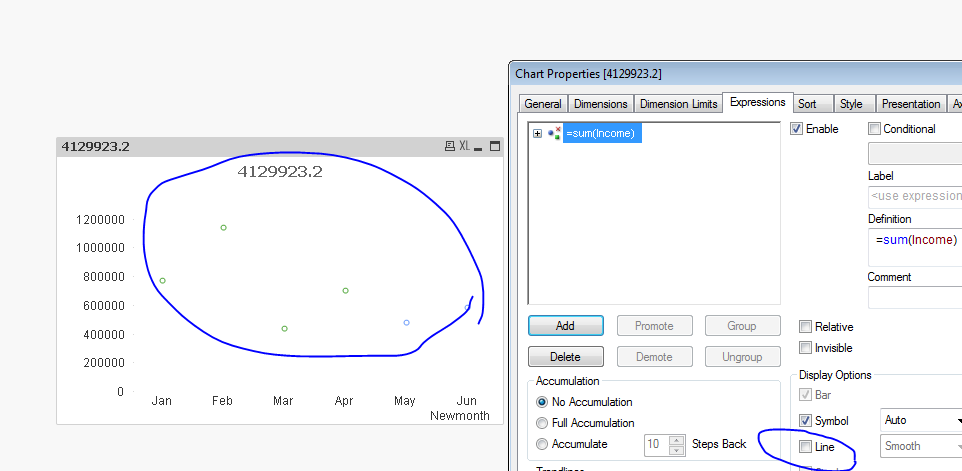This screenshot has width=962, height=471.
Task: Click the Feb data point in chart
Action: pos(223,228)
